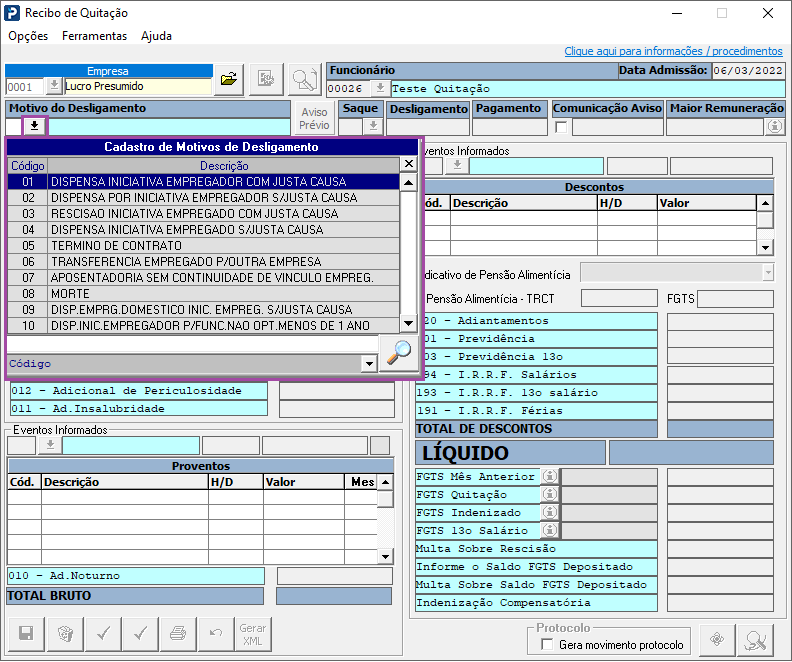792x662 pixels.
Task: Select row 08 Morte
Action: (204, 294)
